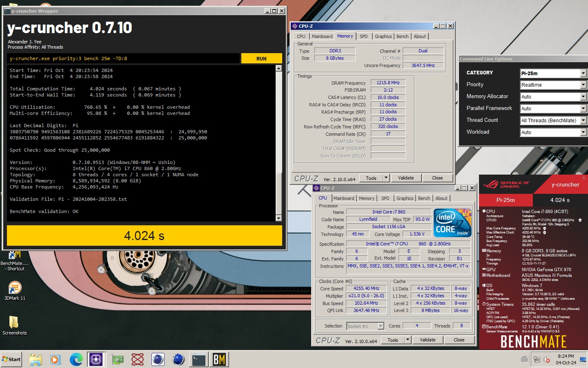Close the BenchMate result panel with X
The height and width of the screenshot is (368, 588).
point(584,178)
